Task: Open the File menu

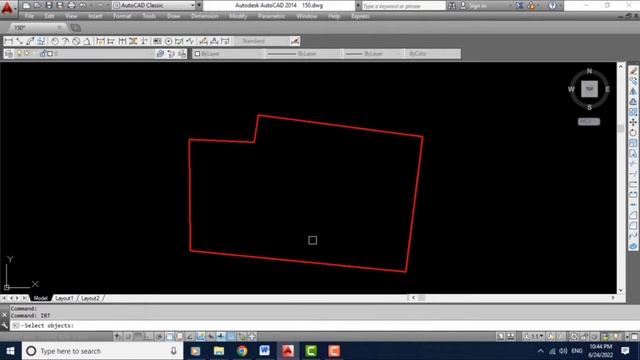Action: [29, 16]
